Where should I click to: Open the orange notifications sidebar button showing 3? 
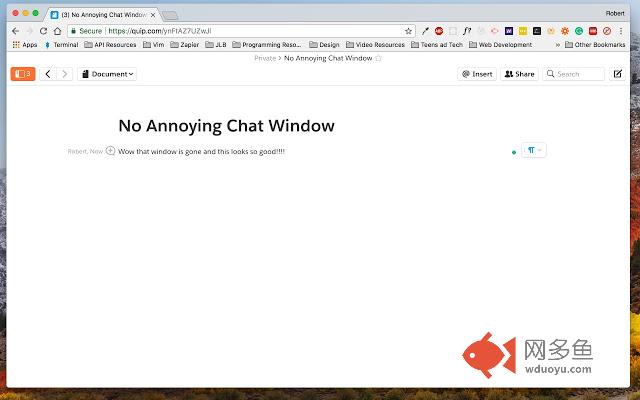[x=23, y=74]
